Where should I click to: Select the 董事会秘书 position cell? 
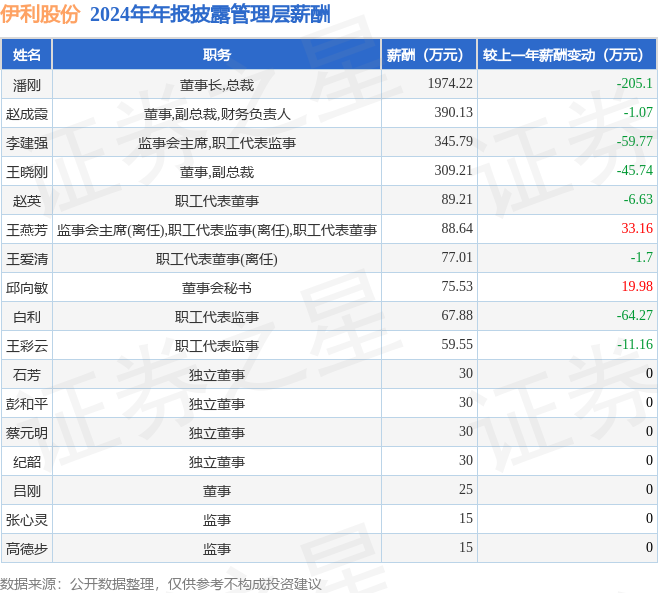[x=216, y=288]
